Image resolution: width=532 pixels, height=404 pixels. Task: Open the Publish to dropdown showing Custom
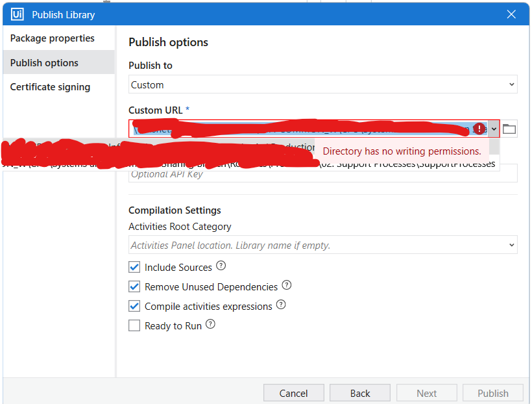(x=512, y=84)
